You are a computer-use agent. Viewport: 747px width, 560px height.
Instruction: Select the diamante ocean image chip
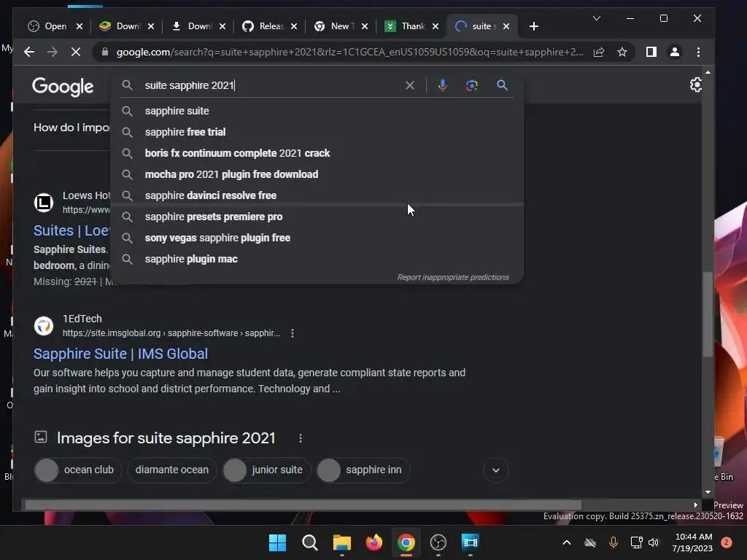[x=172, y=470]
